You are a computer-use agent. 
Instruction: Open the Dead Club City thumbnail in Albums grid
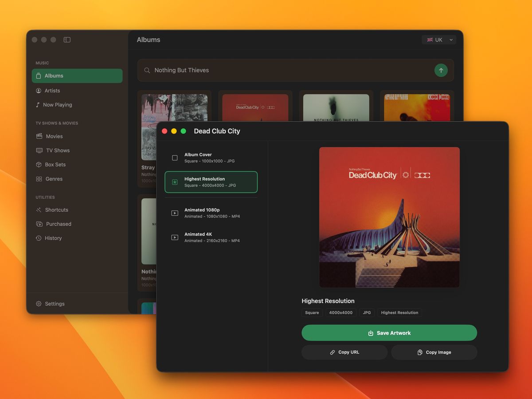(255, 107)
